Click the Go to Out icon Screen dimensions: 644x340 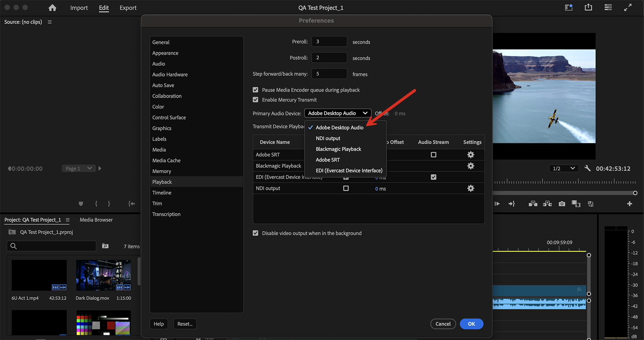[512, 204]
